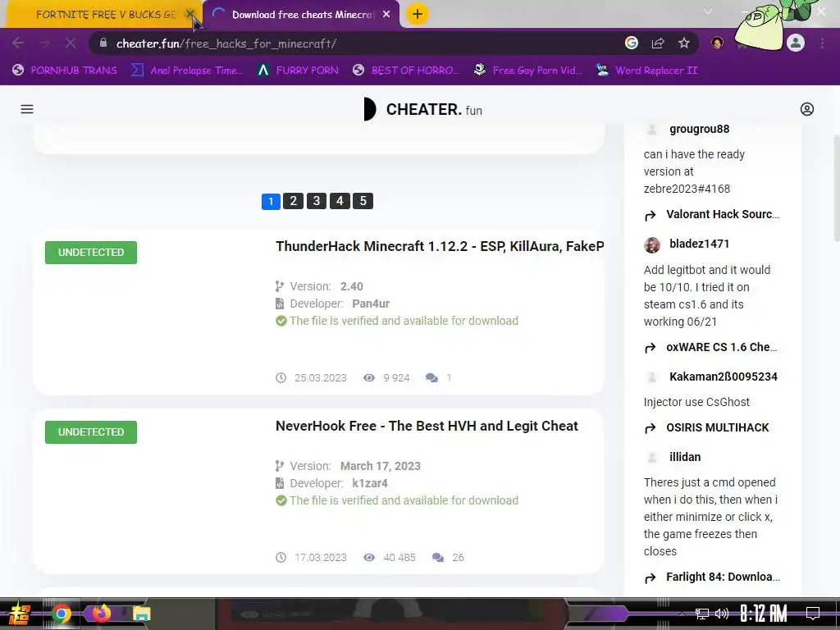Open Chrome from the taskbar
Screen dimensions: 840x630
tap(61, 614)
